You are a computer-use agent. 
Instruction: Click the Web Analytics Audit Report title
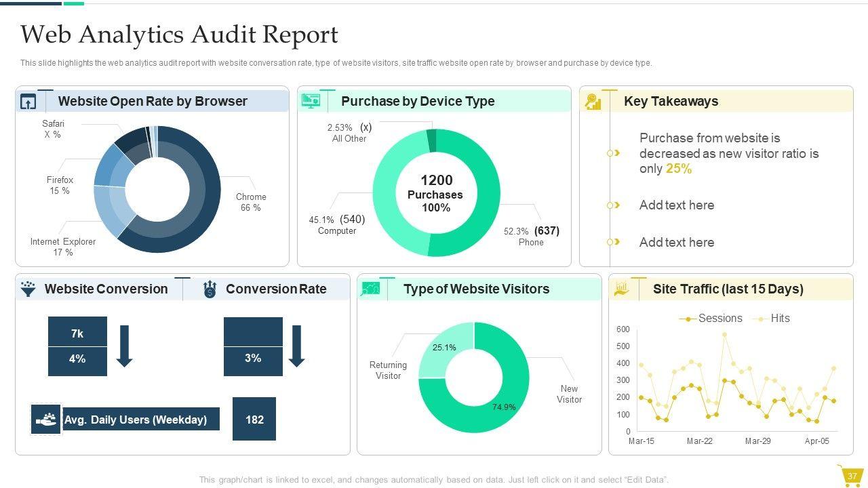pyautogui.click(x=179, y=35)
